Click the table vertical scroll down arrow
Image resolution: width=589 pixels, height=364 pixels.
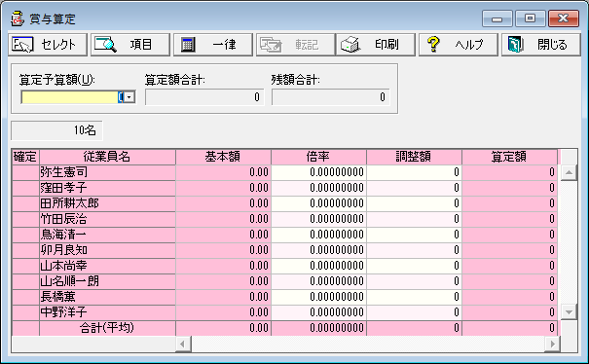point(569,312)
